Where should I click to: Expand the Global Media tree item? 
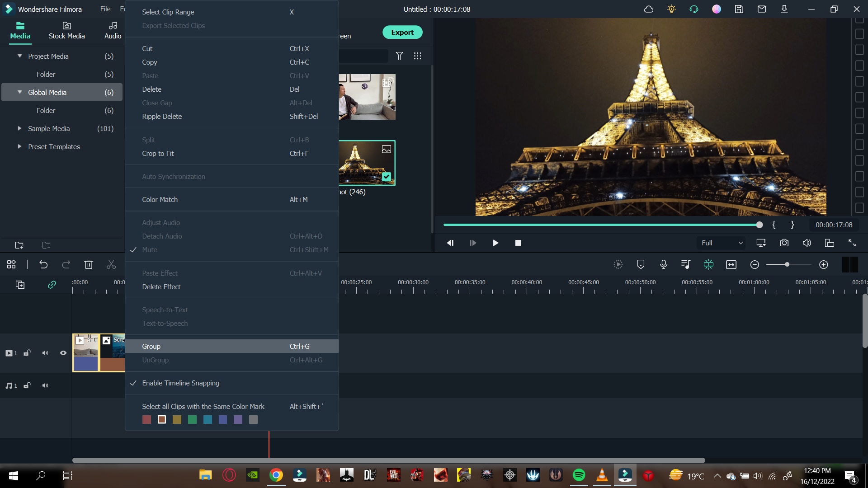tap(21, 92)
